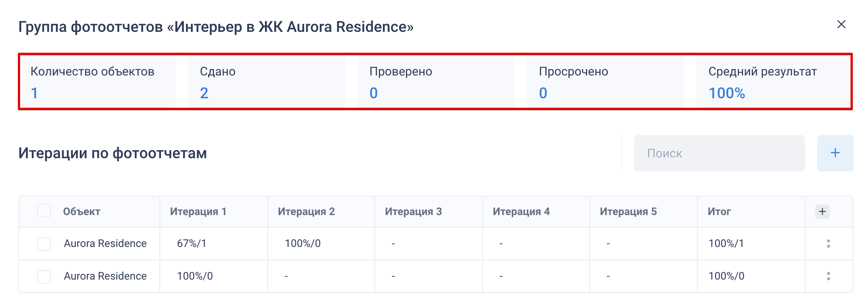Click the blue plus button beside search
This screenshot has width=868, height=305.
835,153
